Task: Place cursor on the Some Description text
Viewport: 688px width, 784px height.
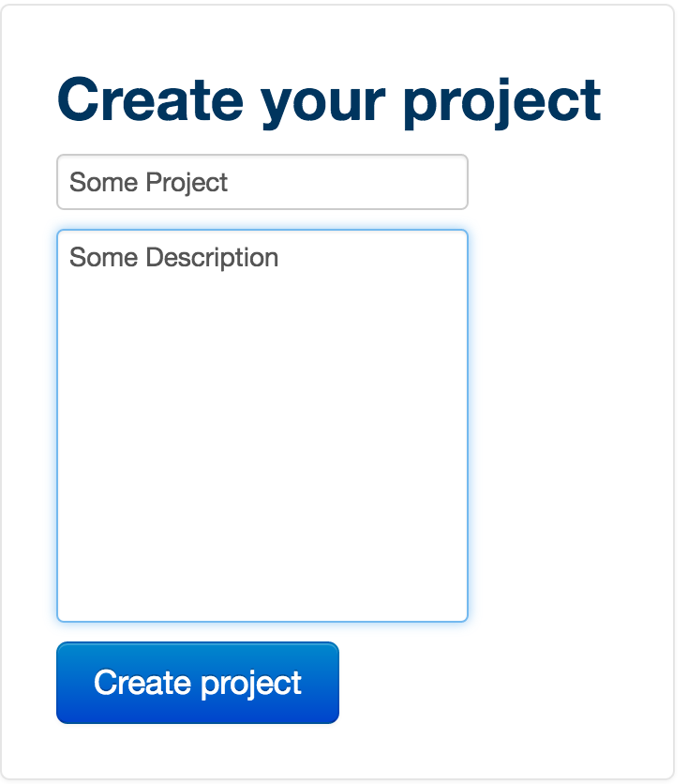Action: tap(173, 258)
